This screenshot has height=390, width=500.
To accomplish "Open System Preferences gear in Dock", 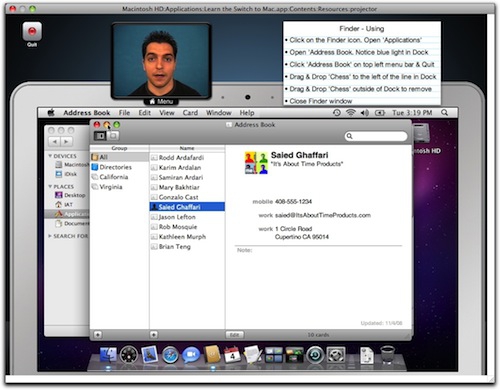I will pos(336,355).
